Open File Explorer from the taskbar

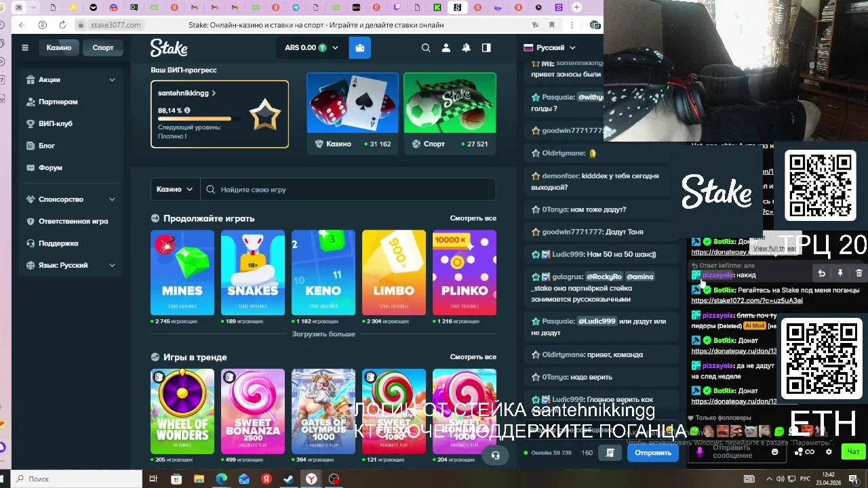[199, 479]
